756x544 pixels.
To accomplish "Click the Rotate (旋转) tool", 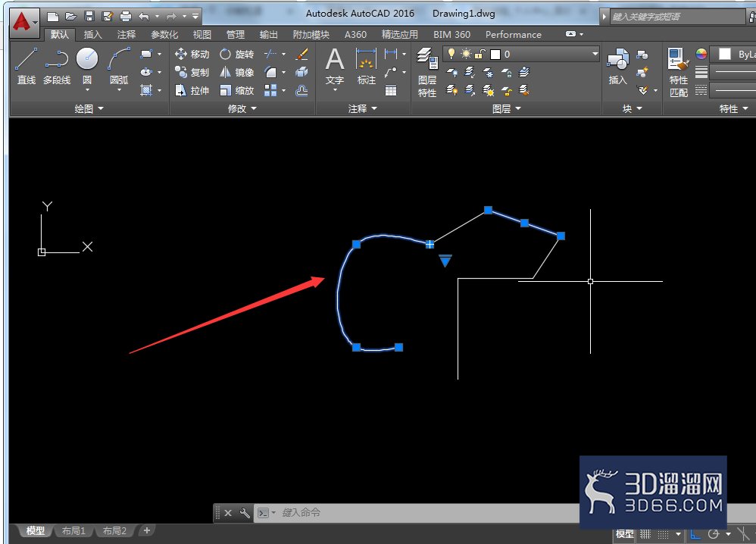I will tap(237, 54).
